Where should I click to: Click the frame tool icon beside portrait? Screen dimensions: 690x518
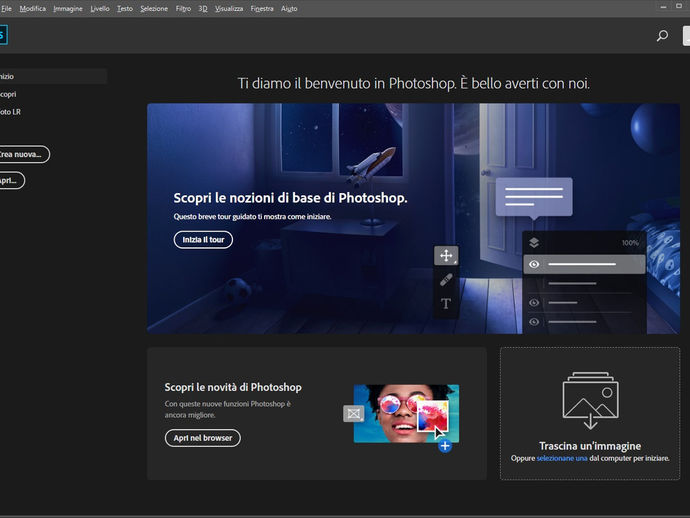pyautogui.click(x=353, y=413)
